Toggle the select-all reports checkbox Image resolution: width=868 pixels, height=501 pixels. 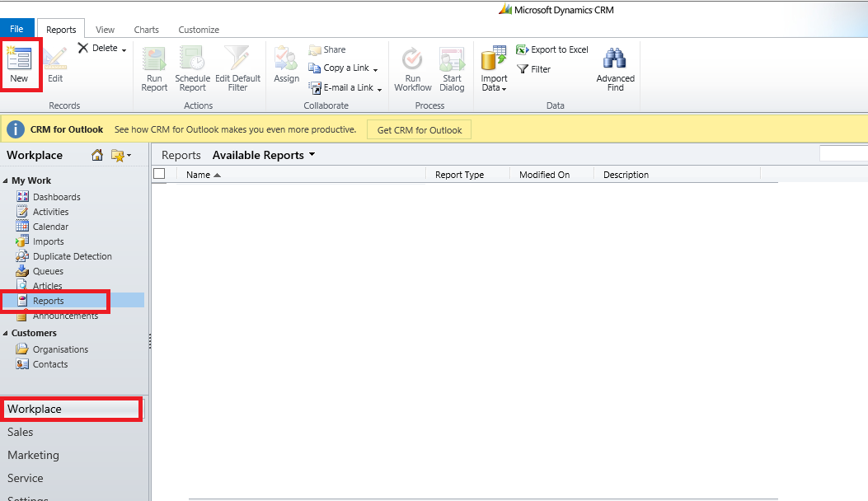pyautogui.click(x=159, y=174)
